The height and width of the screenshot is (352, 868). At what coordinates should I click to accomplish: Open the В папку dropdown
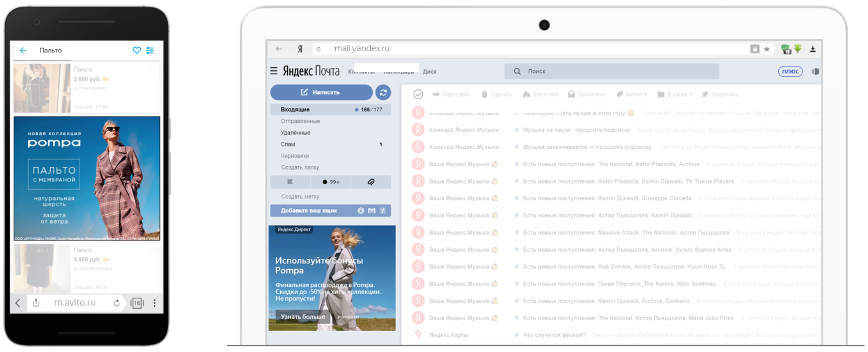[675, 94]
